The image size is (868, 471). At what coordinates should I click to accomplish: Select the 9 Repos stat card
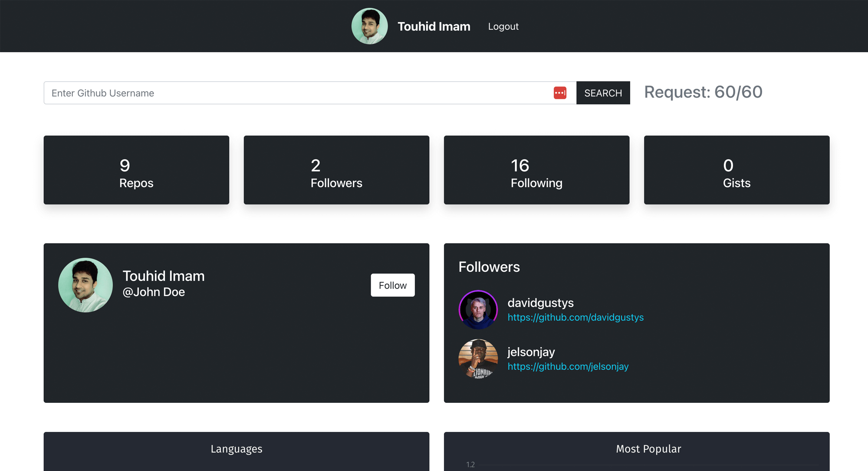[136, 170]
